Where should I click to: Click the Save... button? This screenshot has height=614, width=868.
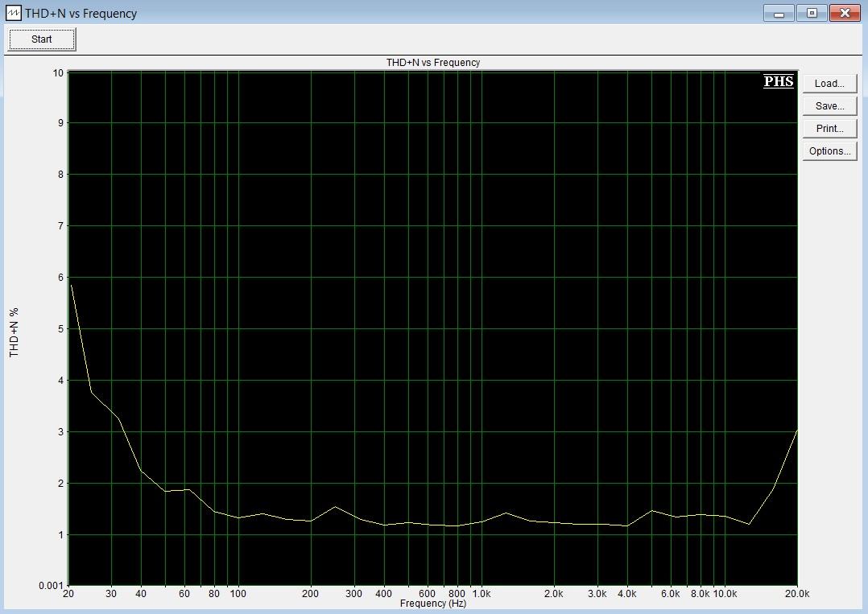829,106
